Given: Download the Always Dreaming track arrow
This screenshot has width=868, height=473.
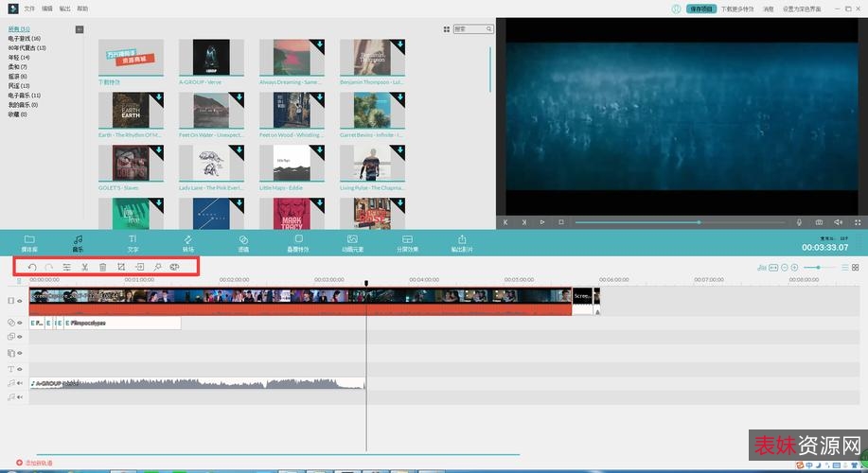Looking at the screenshot, I should (x=319, y=44).
